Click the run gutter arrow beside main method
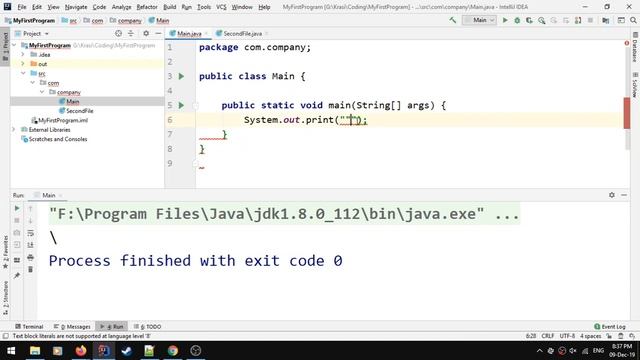Viewport: 640px width, 360px height. pyautogui.click(x=181, y=105)
